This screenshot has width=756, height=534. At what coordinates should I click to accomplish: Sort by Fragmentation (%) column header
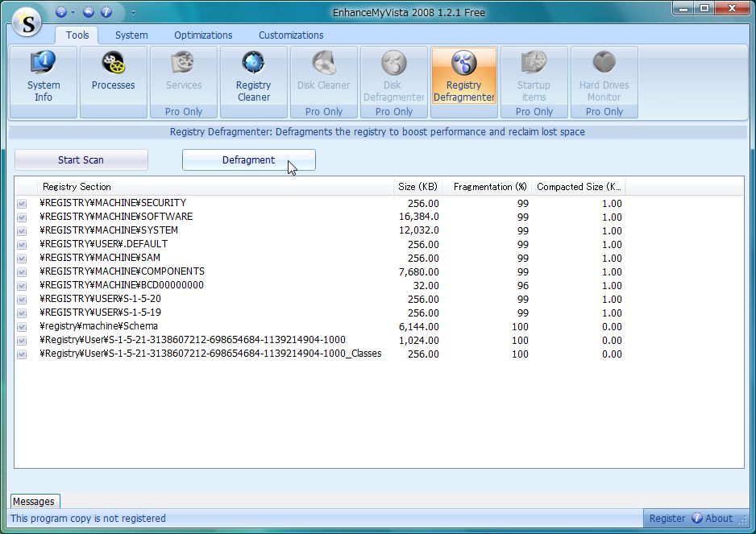coord(487,187)
